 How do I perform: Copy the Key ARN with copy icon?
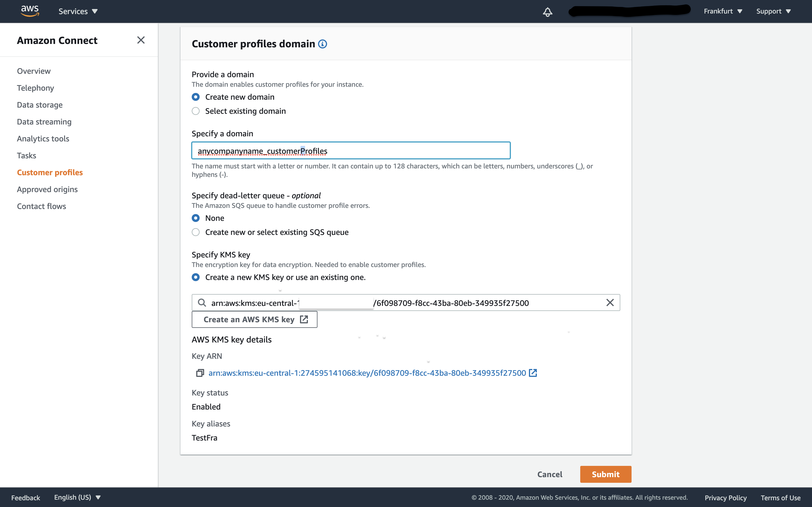click(x=200, y=373)
